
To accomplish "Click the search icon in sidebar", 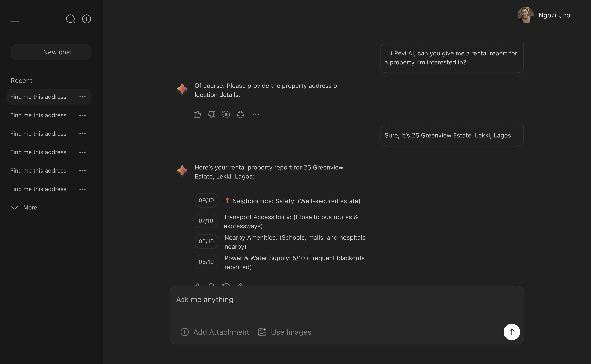I will coord(70,19).
